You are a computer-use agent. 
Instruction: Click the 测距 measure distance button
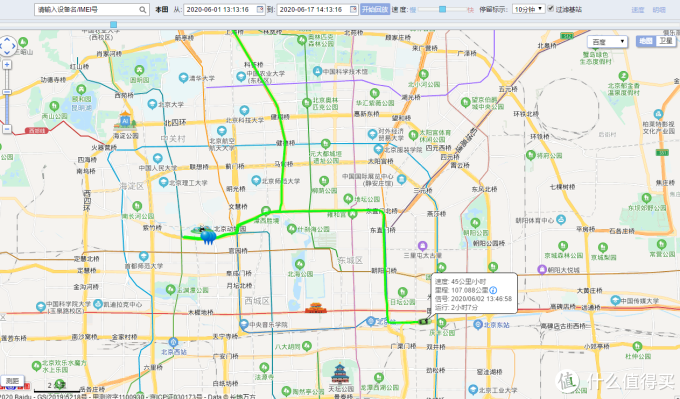[x=12, y=381]
